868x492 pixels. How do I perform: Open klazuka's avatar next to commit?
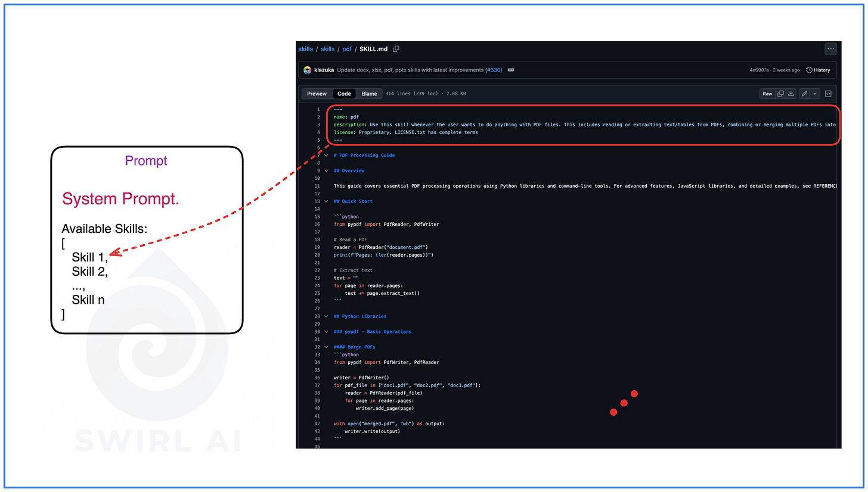tap(307, 70)
